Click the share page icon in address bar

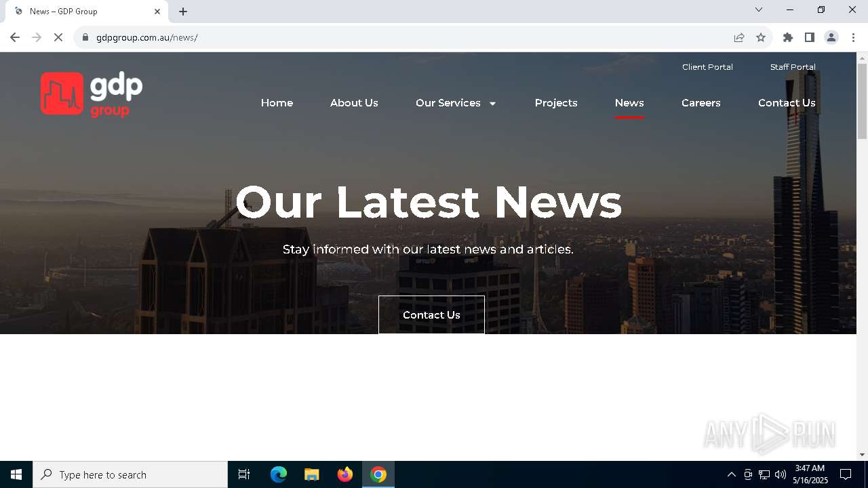tap(739, 37)
